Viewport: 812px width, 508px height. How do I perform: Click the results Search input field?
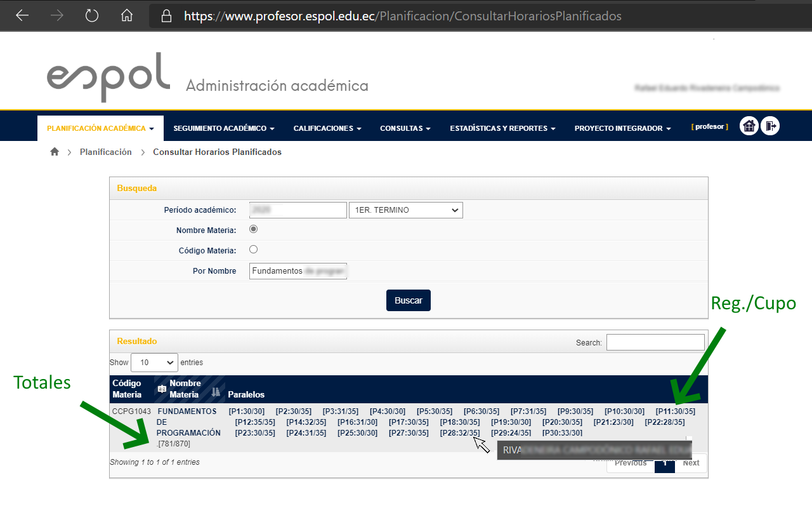tap(655, 342)
